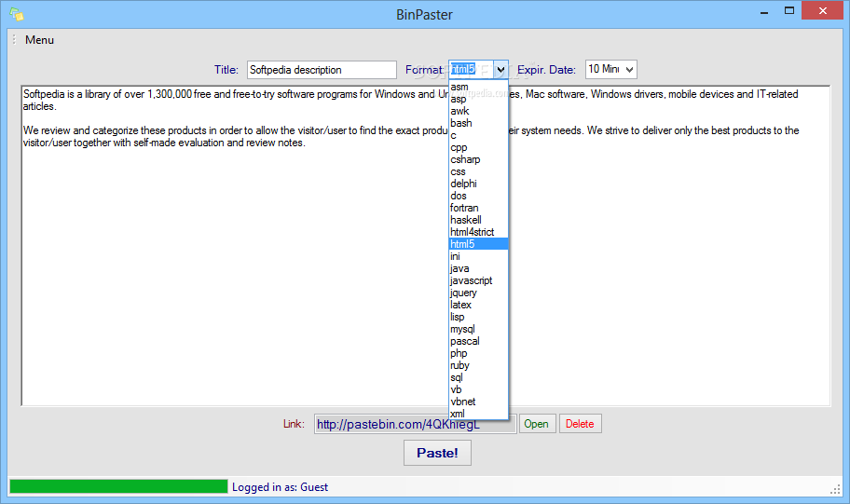The height and width of the screenshot is (504, 850).
Task: Pick highlighted html5 list entry
Action: pos(478,244)
